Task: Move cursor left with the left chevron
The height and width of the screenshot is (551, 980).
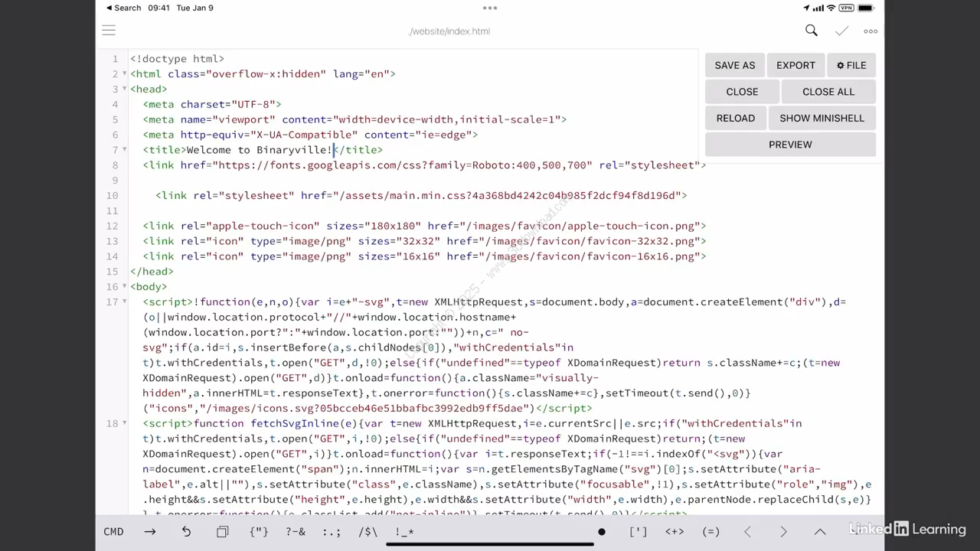Action: [x=747, y=532]
